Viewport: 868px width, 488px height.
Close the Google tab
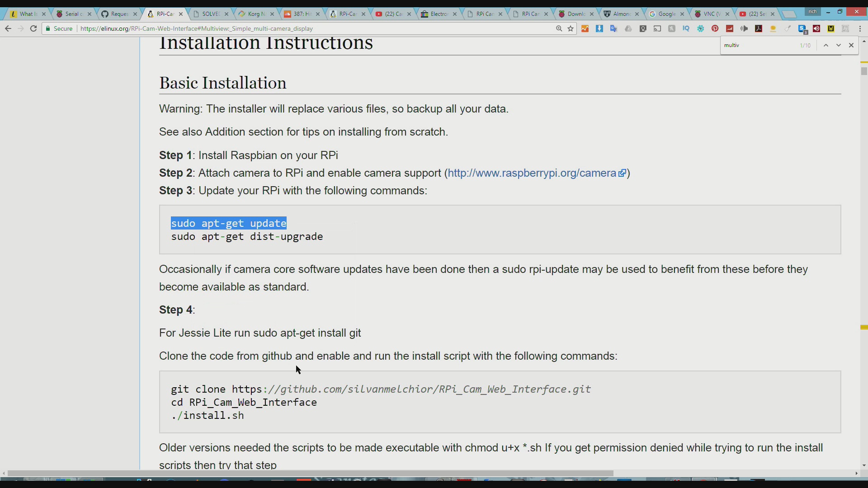click(x=682, y=14)
